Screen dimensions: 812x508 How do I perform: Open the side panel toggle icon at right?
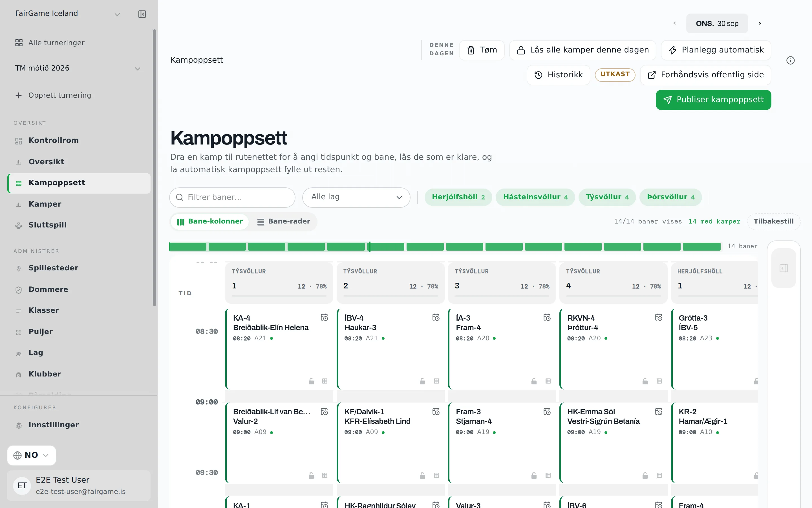pyautogui.click(x=784, y=268)
